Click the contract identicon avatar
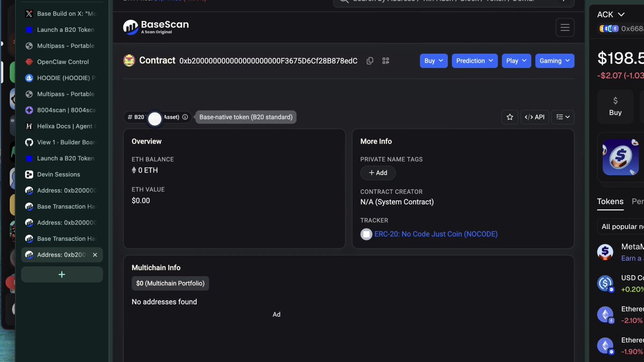 [129, 61]
